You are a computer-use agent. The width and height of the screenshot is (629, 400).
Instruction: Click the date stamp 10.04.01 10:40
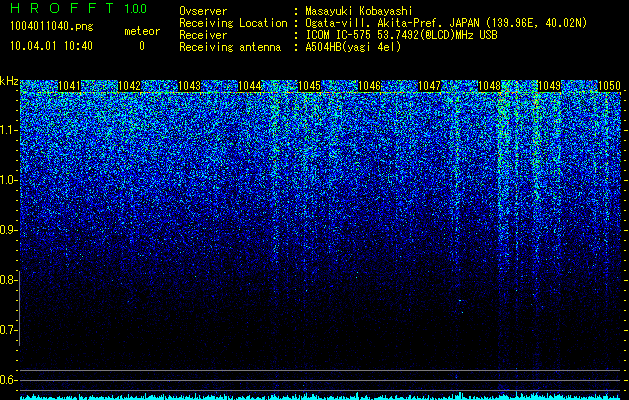[x=51, y=46]
